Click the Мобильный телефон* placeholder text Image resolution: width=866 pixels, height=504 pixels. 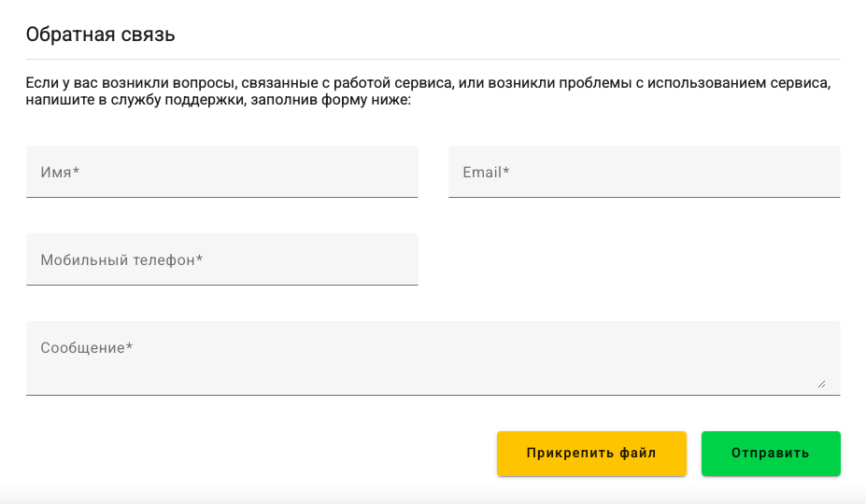121,260
